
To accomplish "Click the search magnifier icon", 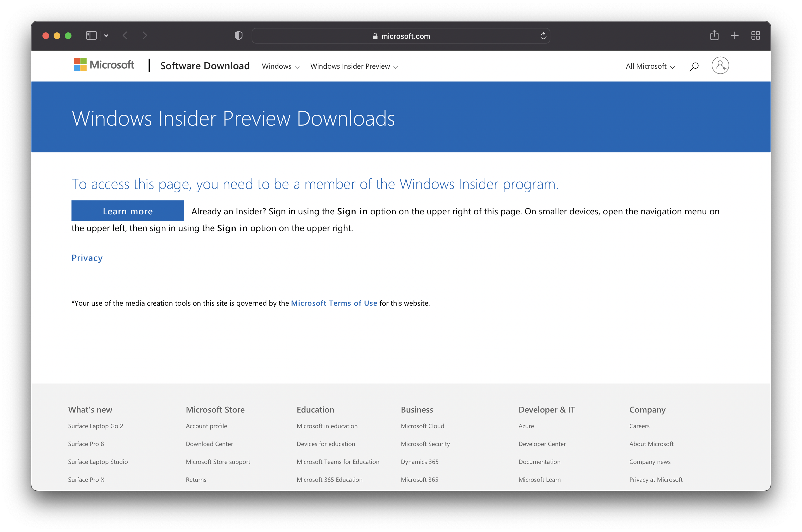I will click(694, 66).
